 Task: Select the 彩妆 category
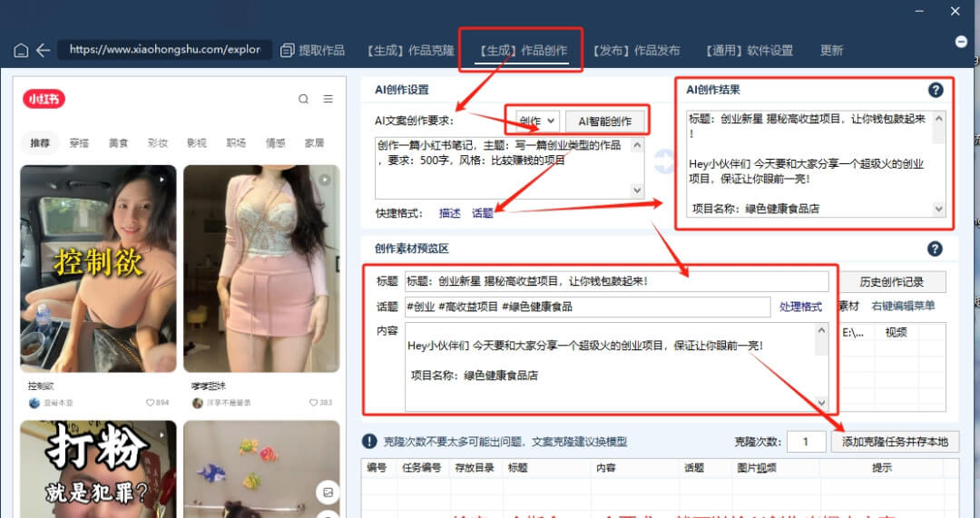pos(158,143)
